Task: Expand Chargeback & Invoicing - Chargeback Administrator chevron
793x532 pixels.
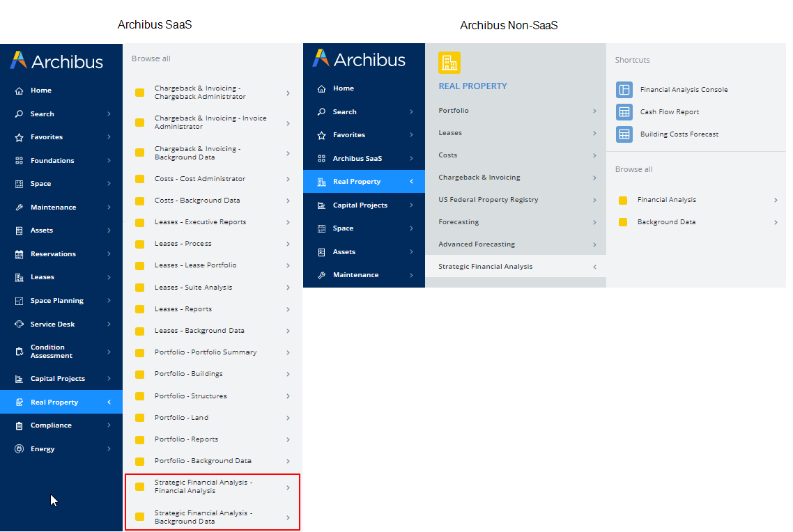Action: pos(288,93)
